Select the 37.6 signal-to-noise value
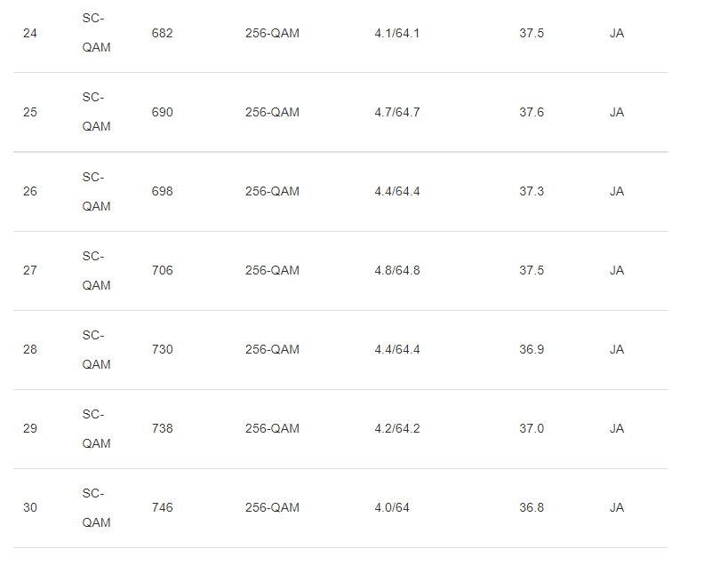 [532, 113]
